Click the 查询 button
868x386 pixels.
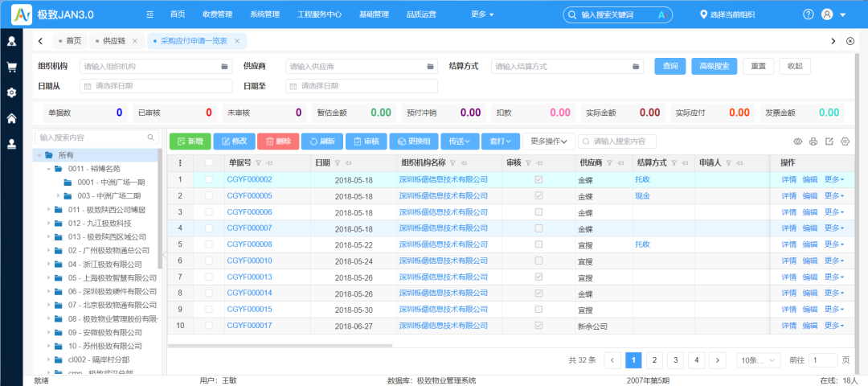670,66
